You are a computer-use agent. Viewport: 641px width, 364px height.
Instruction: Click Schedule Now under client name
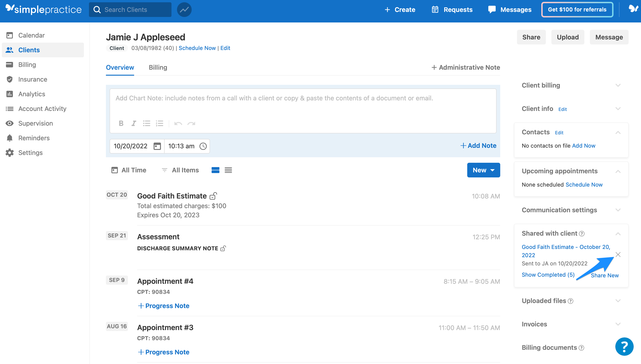pyautogui.click(x=197, y=48)
